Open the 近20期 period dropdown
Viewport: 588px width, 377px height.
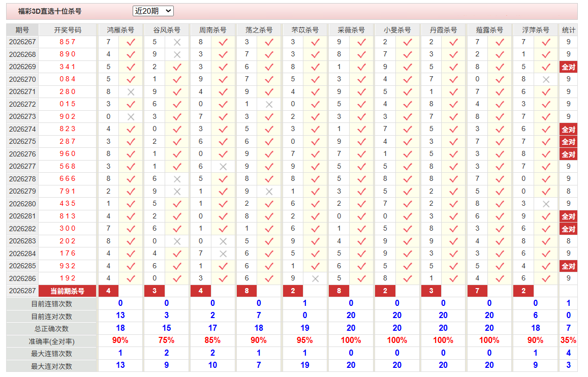pyautogui.click(x=153, y=11)
